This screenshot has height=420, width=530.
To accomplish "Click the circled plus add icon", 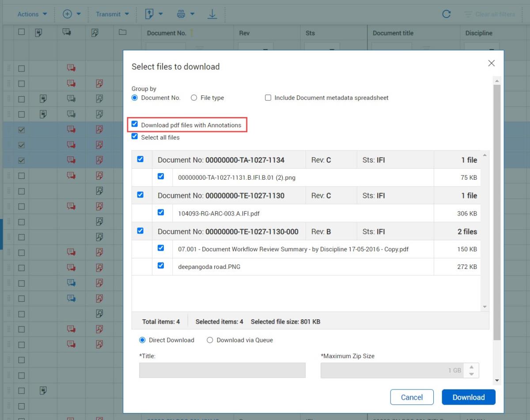I will click(67, 14).
